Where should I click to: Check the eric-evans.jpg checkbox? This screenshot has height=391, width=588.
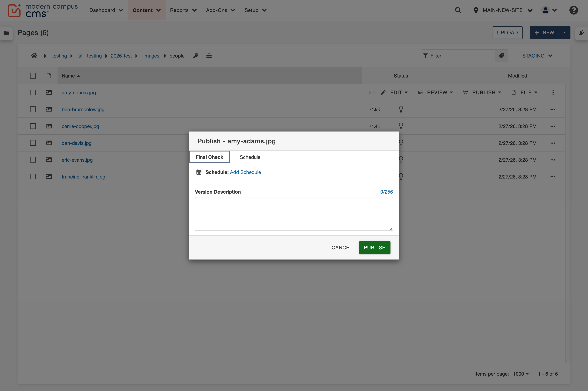click(33, 160)
